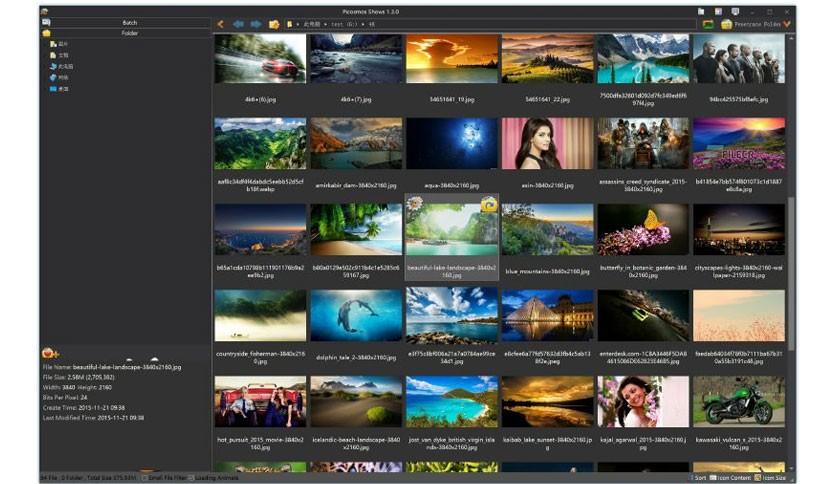Click 'beautiful-lake-landscape-3840x2160.jpg' file name in info panel
The height and width of the screenshot is (484, 836).
(x=127, y=367)
